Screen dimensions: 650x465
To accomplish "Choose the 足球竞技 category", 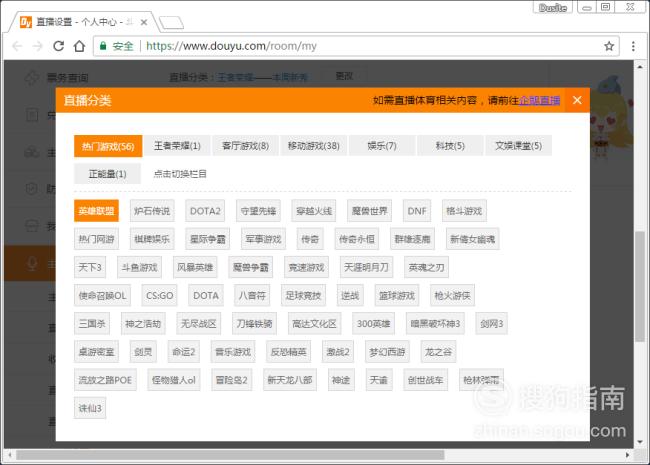I will tap(303, 295).
